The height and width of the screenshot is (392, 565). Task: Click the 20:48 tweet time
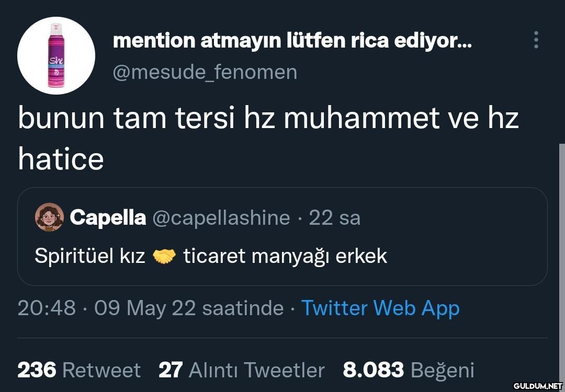(x=47, y=308)
